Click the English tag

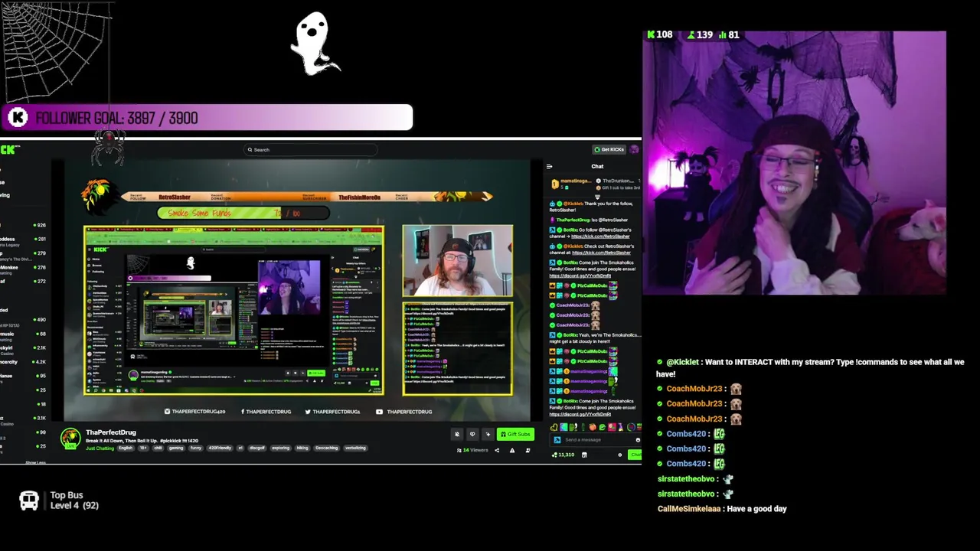pos(126,448)
